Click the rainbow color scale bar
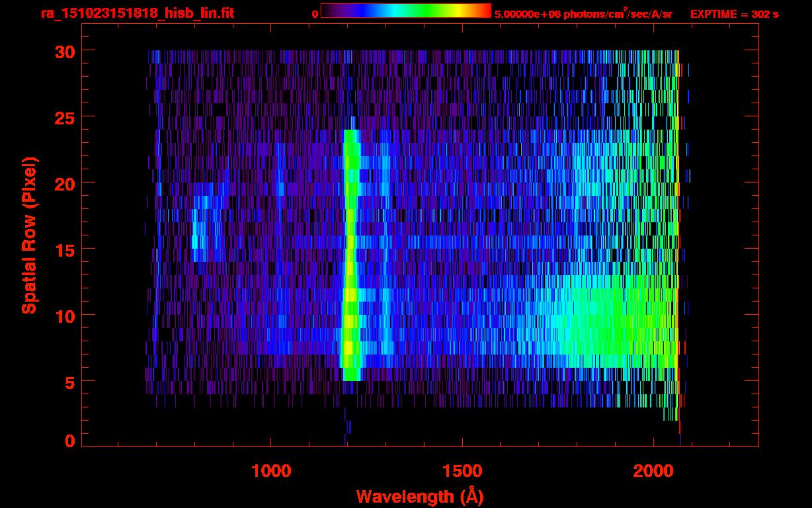The width and height of the screenshot is (812, 508). pyautogui.click(x=406, y=11)
